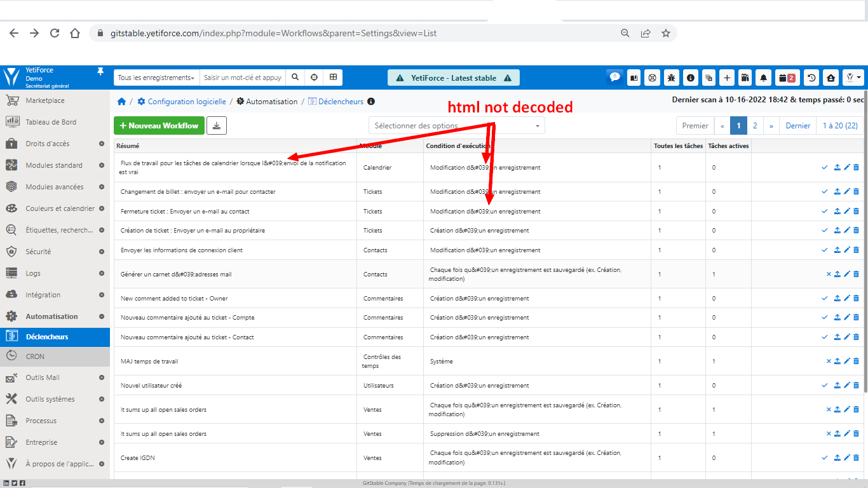Open the calendar icon showing 2 events

787,77
